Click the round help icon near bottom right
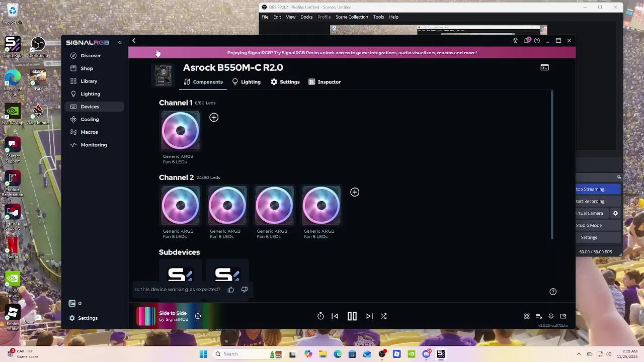This screenshot has width=644, height=362. [553, 292]
